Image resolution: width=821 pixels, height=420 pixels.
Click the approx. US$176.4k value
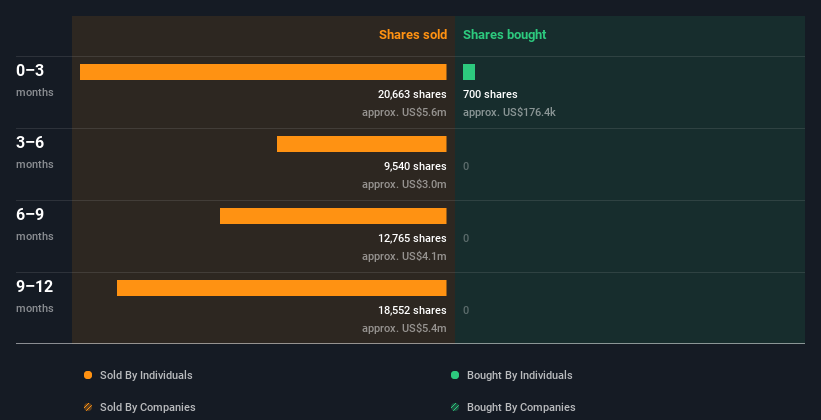point(509,113)
